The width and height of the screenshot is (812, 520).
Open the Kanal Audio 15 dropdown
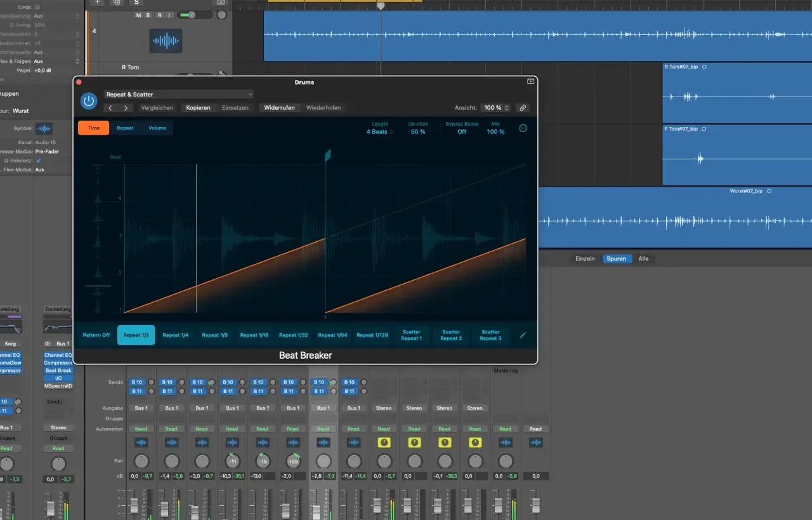(x=46, y=142)
